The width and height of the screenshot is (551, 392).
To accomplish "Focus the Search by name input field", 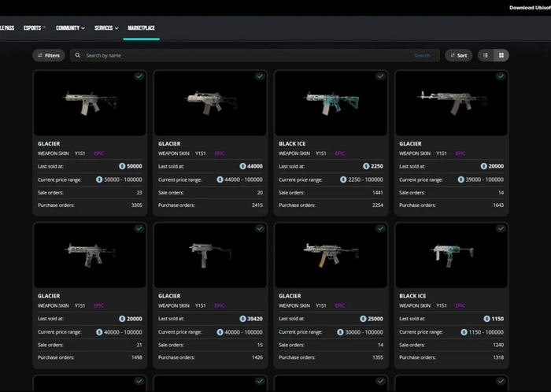I will 255,56.
